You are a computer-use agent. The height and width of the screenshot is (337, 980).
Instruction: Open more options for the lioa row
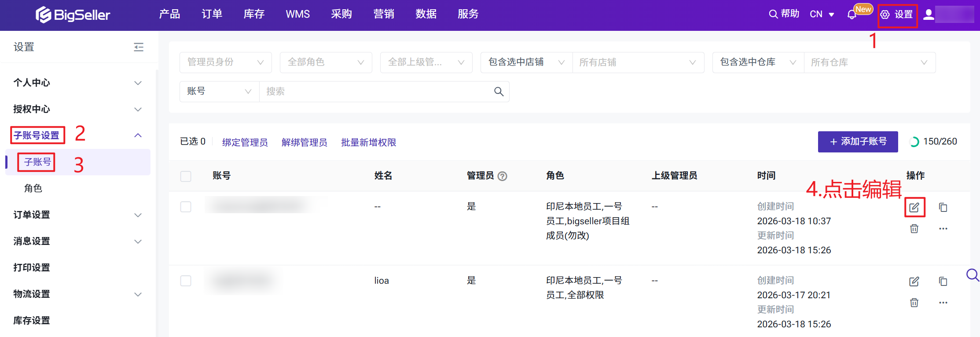click(x=943, y=303)
